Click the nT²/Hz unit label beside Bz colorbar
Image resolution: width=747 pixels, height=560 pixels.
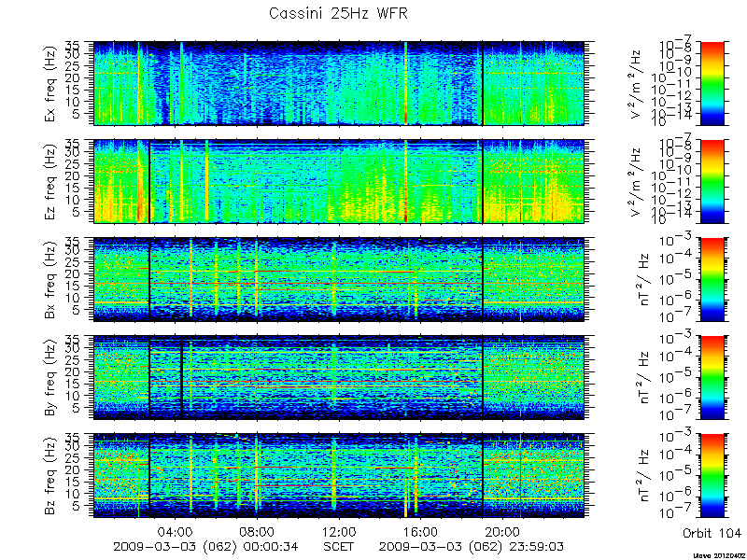coord(645,476)
